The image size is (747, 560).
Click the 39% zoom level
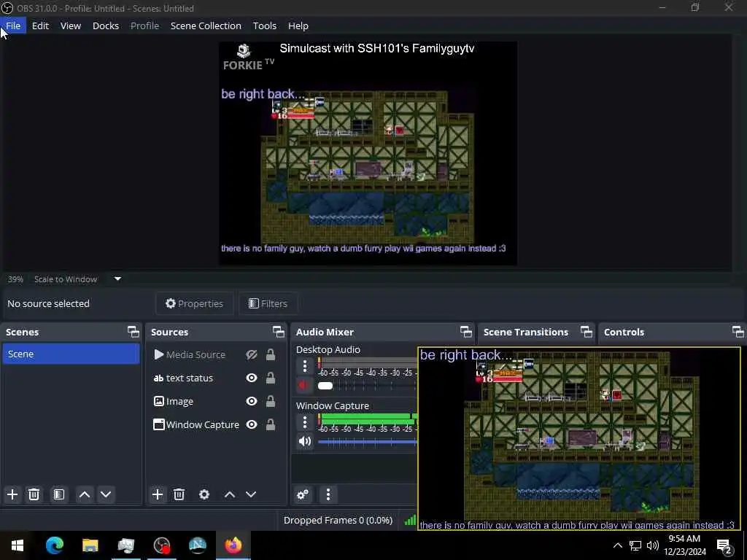[16, 279]
